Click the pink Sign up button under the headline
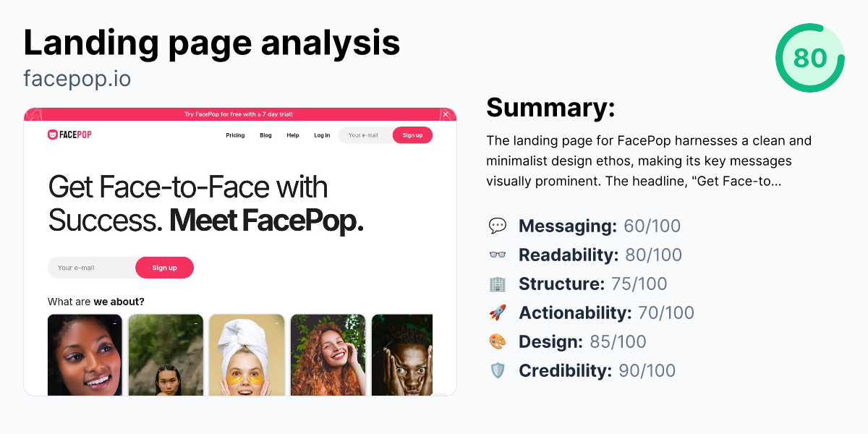 click(x=164, y=268)
